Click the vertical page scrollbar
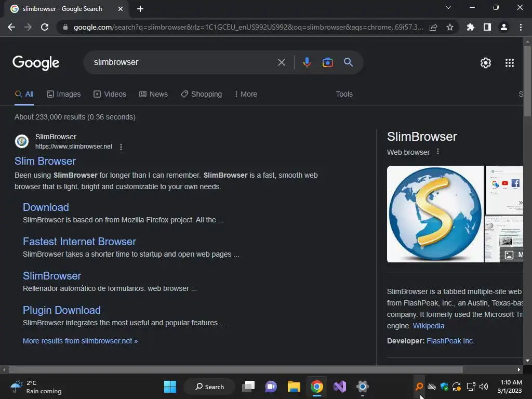Image resolution: width=532 pixels, height=399 pixels. pyautogui.click(x=527, y=82)
